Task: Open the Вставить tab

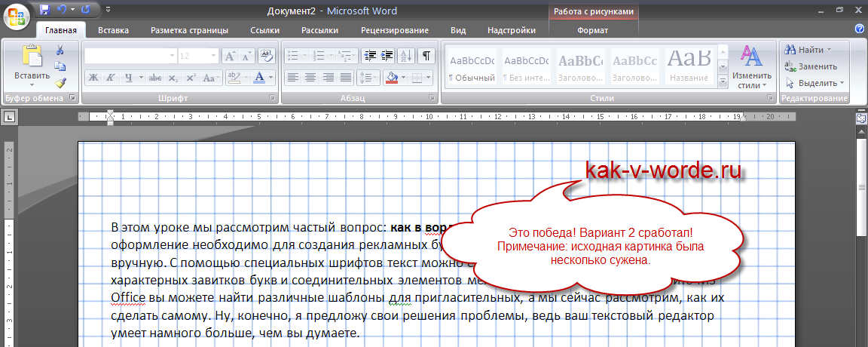Action: pyautogui.click(x=114, y=30)
